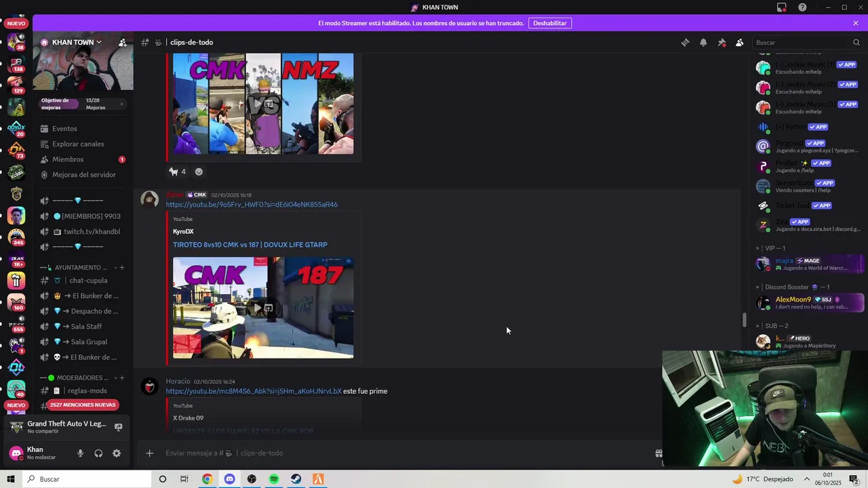868x488 pixels.
Task: Open the Threads icon in channel header
Action: coord(685,42)
